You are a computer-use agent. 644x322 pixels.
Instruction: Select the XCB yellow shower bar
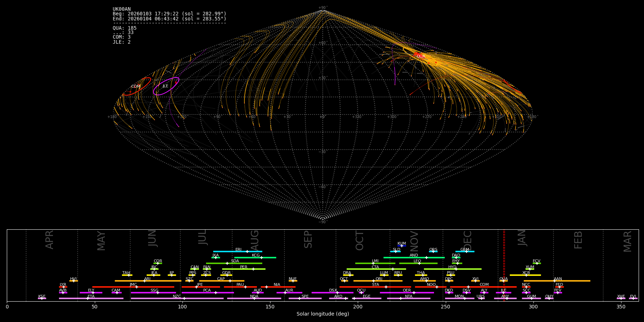click(x=525, y=275)
